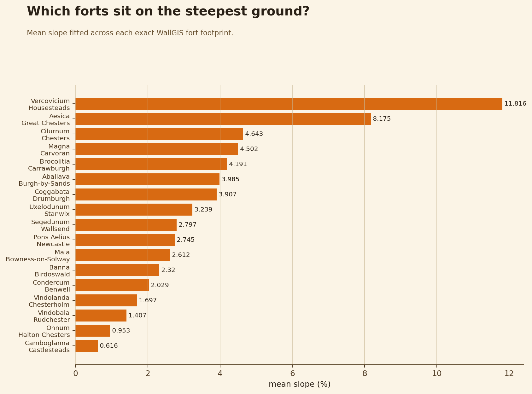Image resolution: width=532 pixels, height=394 pixels.
Task: Click the value label 8.175
Action: [x=382, y=119]
